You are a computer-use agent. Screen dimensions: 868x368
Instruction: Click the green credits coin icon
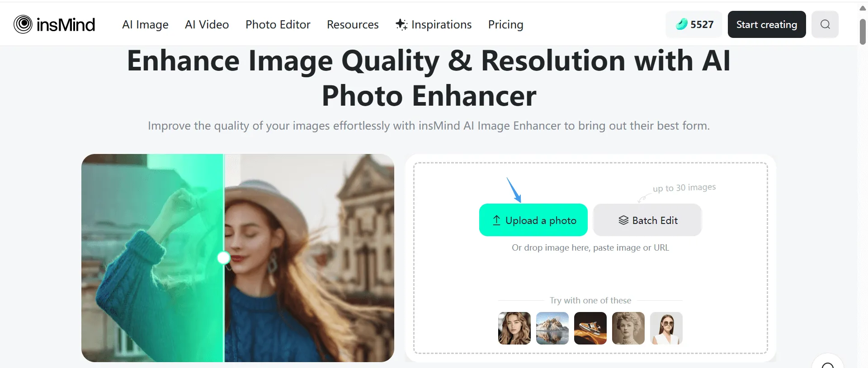click(681, 24)
